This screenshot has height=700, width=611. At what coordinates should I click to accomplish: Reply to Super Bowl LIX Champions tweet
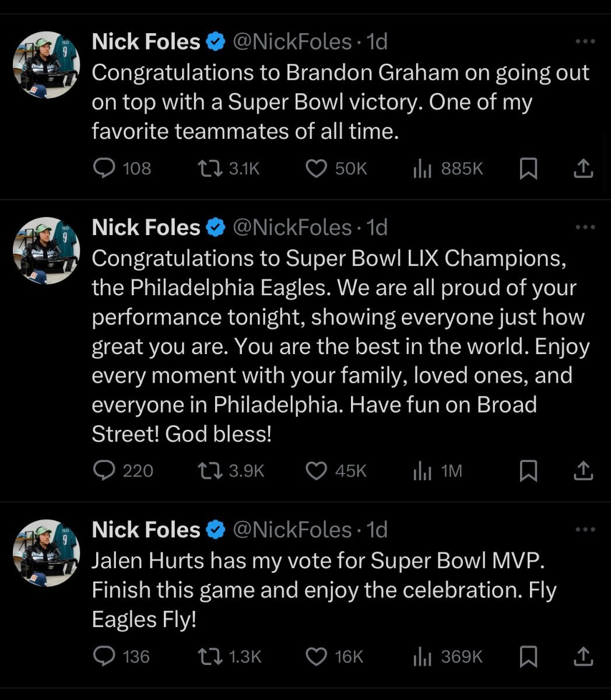(x=104, y=471)
